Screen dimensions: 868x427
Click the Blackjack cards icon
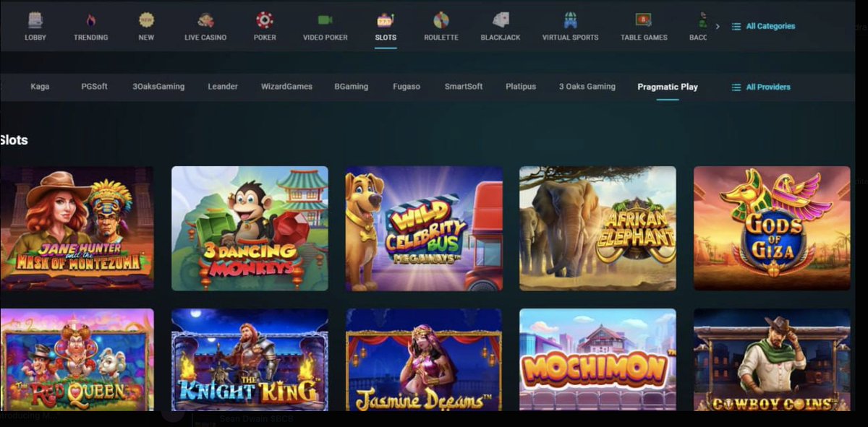501,20
